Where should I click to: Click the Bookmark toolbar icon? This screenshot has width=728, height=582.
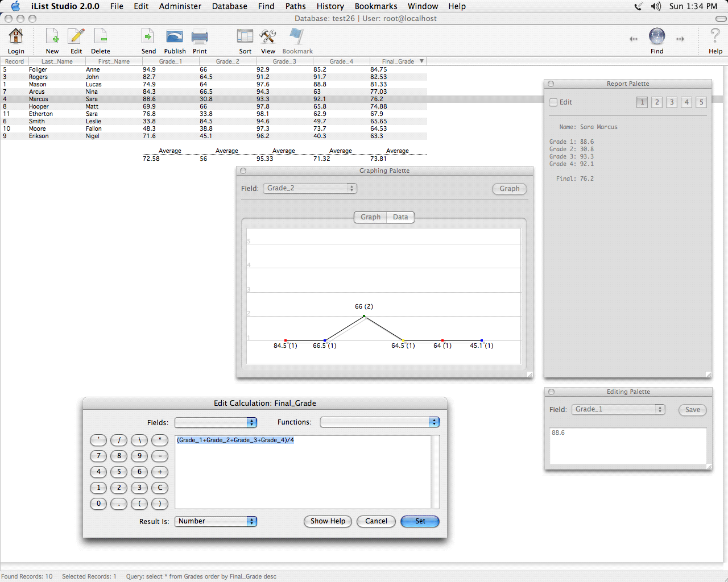297,36
